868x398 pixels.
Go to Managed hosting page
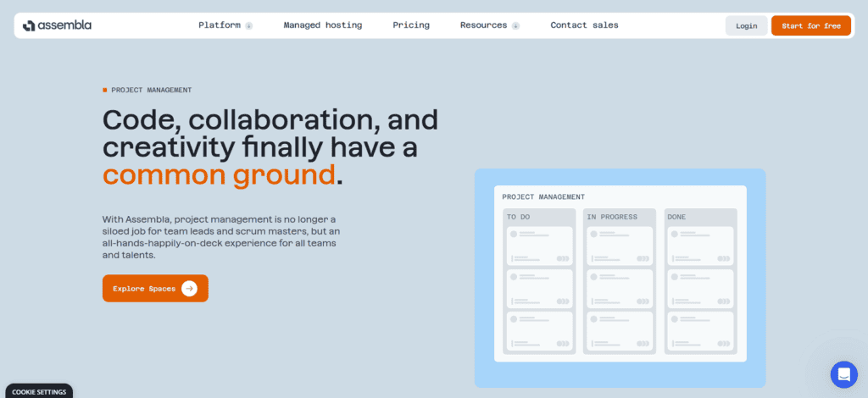pyautogui.click(x=323, y=25)
